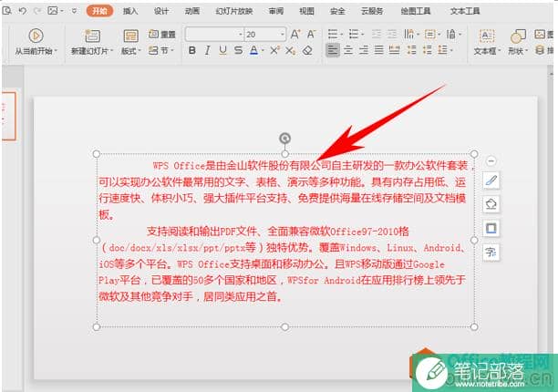The image size is (558, 392).
Task: Click the font size field showing 20
Action: click(262, 34)
